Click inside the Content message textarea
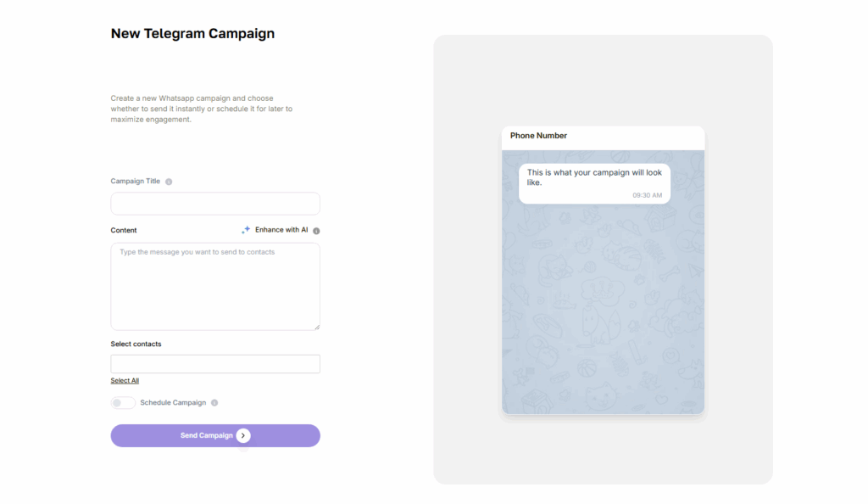The image size is (868, 504). pyautogui.click(x=215, y=287)
